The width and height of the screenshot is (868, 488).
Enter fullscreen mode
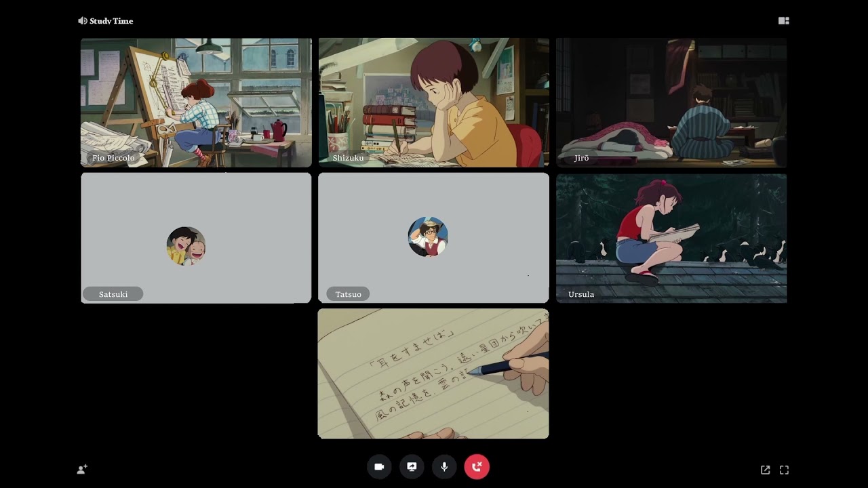785,470
